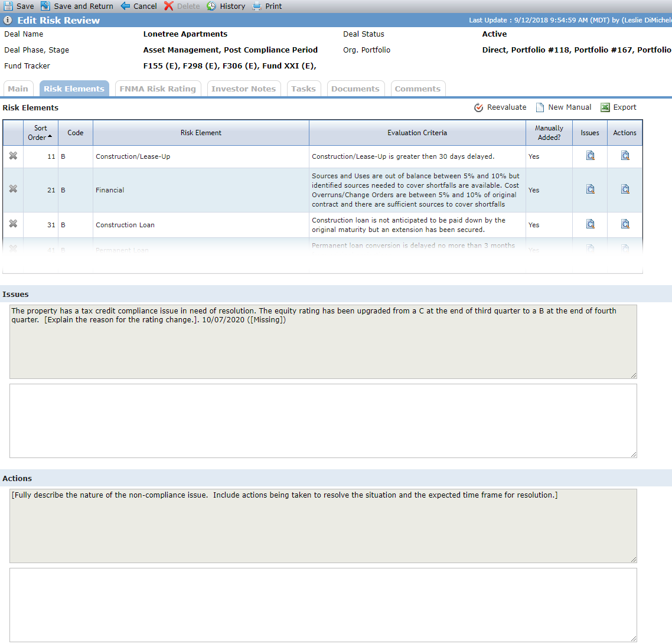Click the read-only Actions text area
The height and width of the screenshot is (644, 672).
[x=323, y=526]
